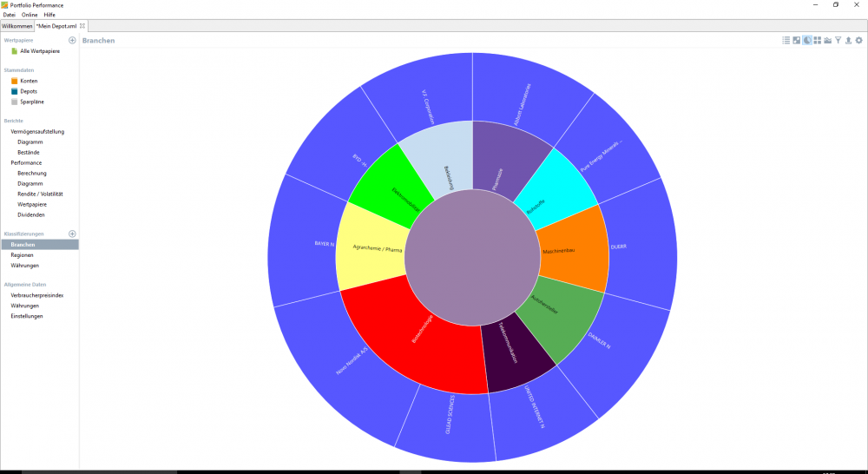Switch to the Willkommen tab

coord(17,26)
